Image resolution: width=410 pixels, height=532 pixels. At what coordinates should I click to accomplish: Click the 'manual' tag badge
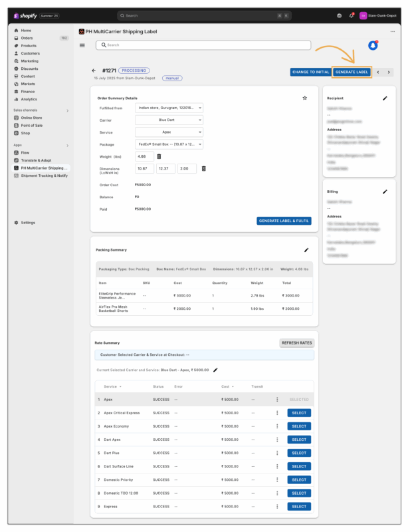pyautogui.click(x=172, y=78)
